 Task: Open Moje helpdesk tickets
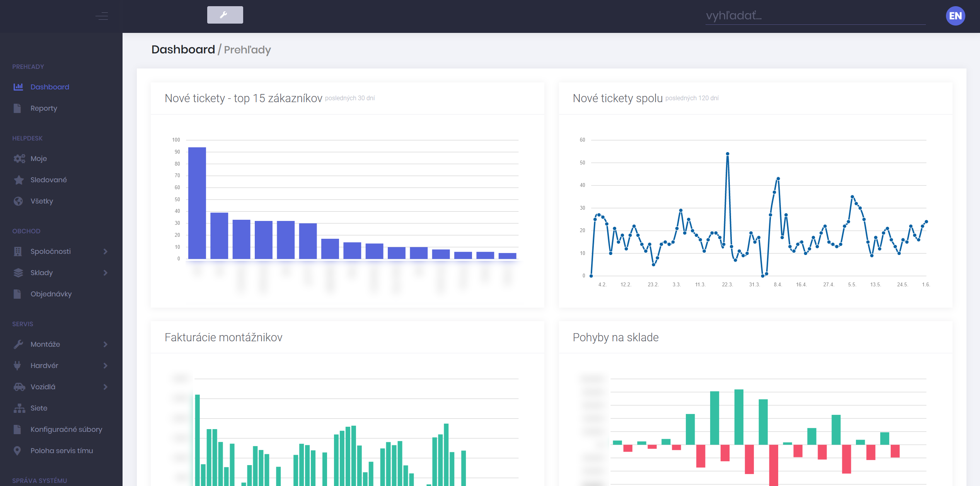pyautogui.click(x=39, y=159)
